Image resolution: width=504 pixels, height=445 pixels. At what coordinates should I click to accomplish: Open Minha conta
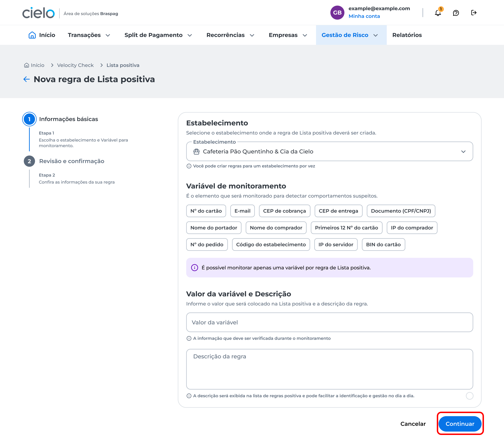[364, 16]
